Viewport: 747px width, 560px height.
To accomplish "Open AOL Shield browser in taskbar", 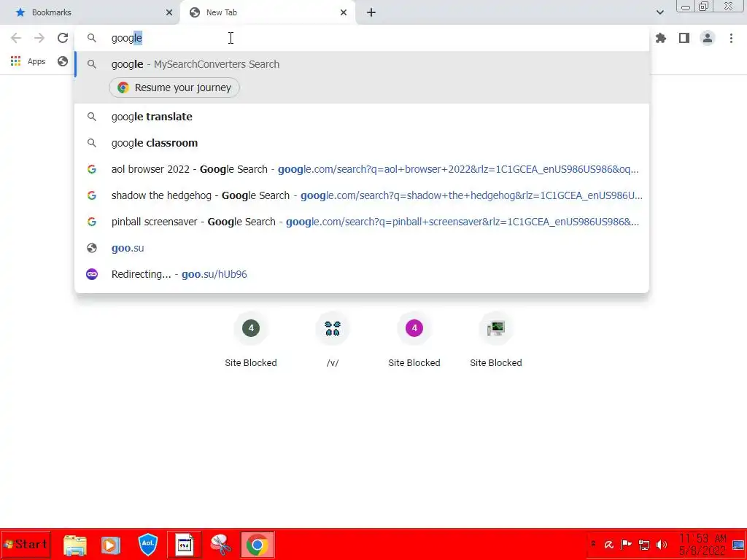I will [147, 544].
